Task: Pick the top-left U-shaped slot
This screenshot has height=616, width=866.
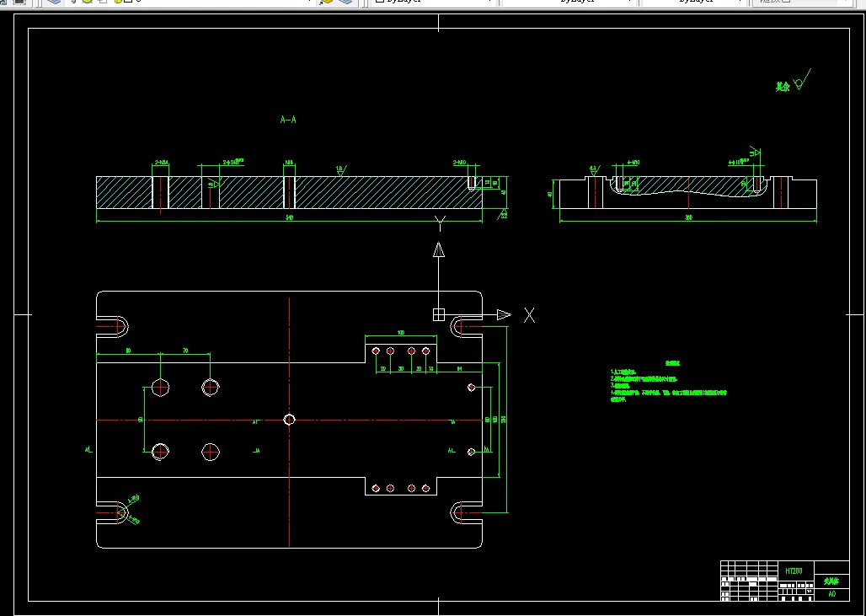Action: coord(113,326)
